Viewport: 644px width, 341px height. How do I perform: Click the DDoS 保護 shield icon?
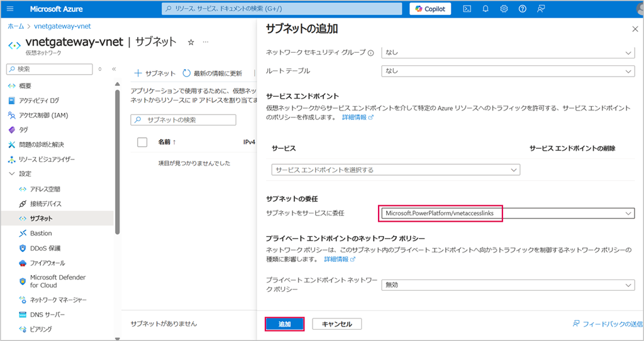tap(23, 248)
